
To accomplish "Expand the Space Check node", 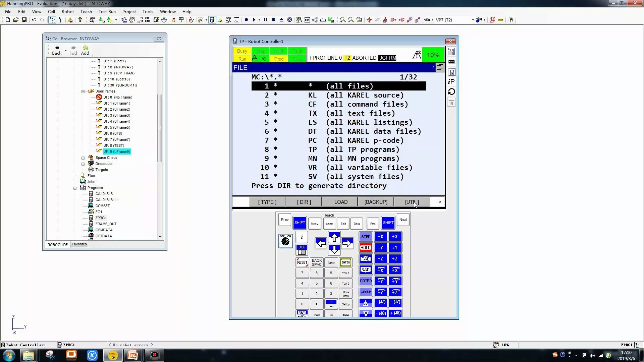I will (83, 158).
